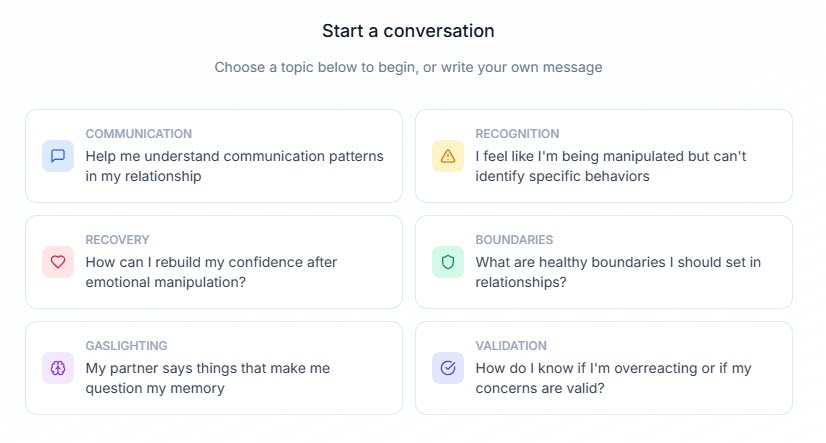Screen dimensions: 826x443
Task: Select the RECOGNITION category label
Action: click(517, 134)
